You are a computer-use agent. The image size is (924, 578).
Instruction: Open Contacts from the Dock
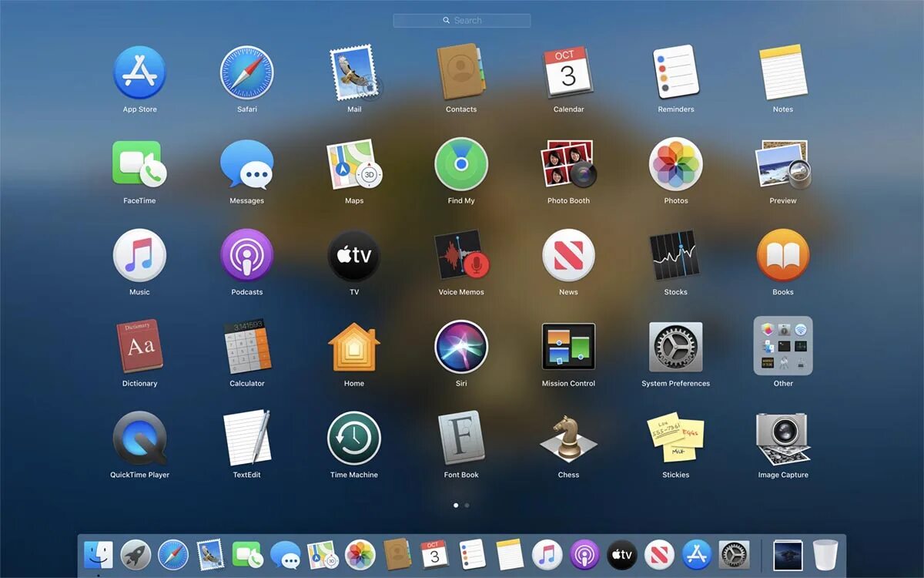tap(397, 554)
